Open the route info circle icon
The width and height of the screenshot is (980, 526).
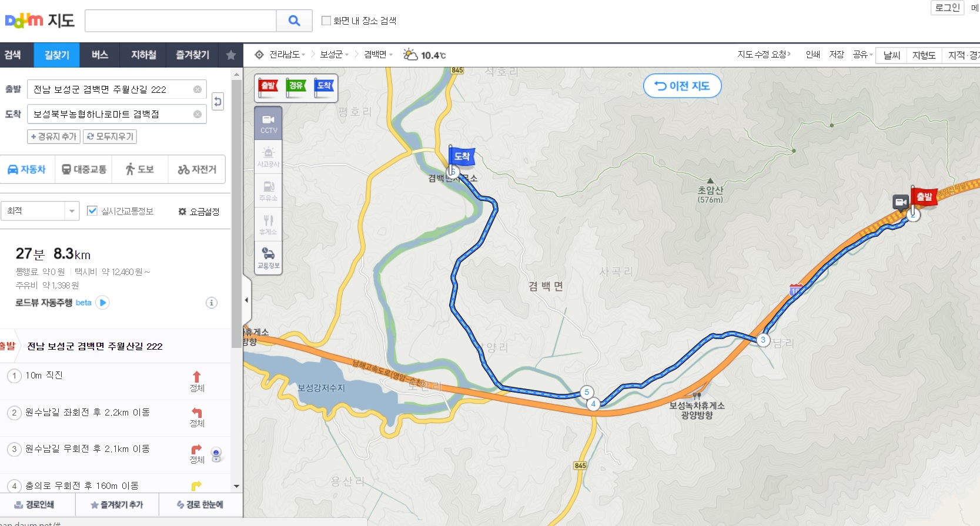tap(212, 303)
